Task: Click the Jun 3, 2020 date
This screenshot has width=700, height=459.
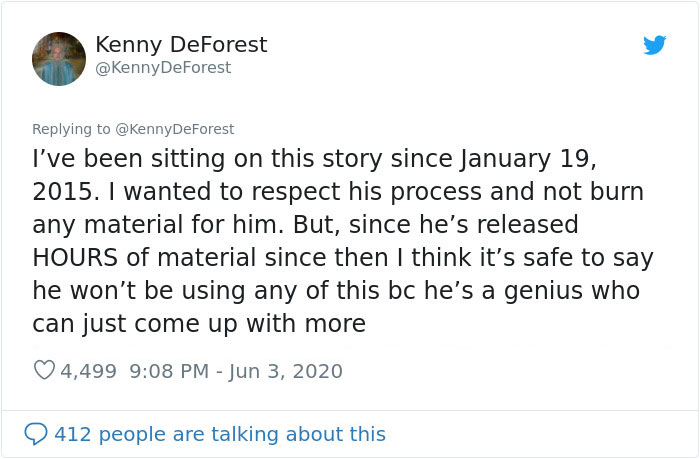Action: coord(286,371)
